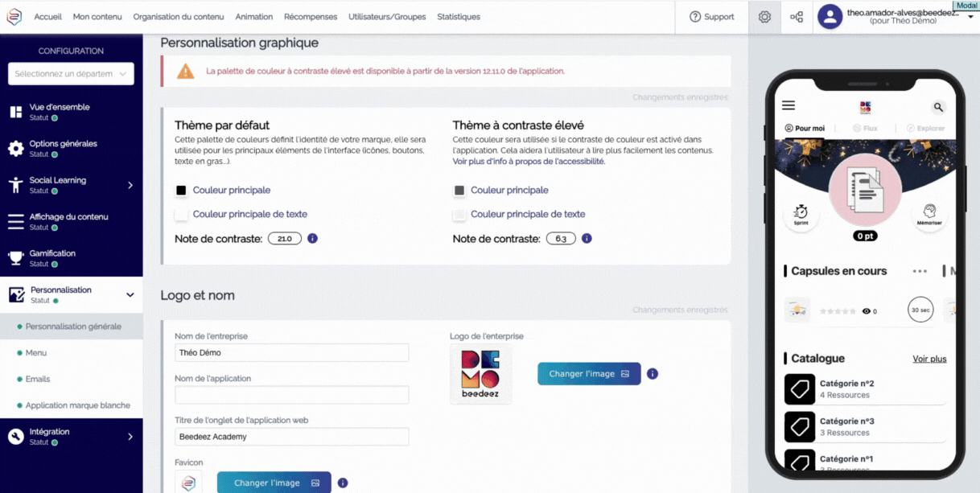Click the Nom de l'application text field
The height and width of the screenshot is (493, 980).
tap(291, 395)
